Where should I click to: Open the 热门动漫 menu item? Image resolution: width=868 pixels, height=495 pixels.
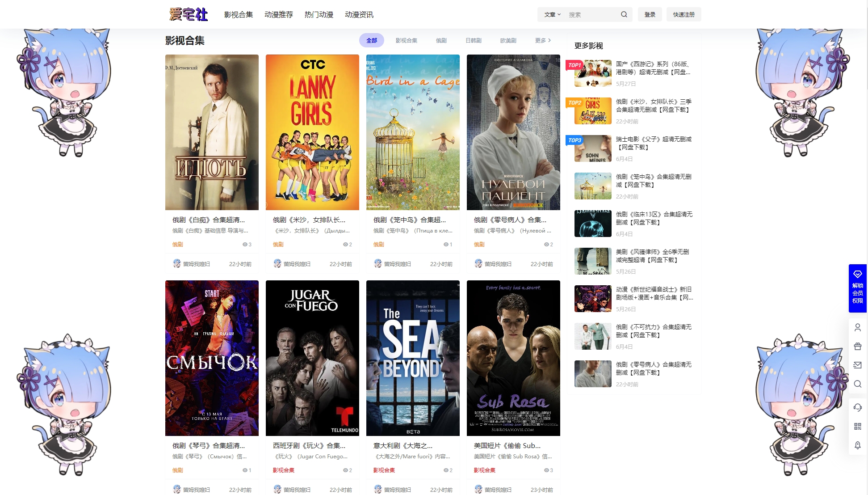click(319, 14)
